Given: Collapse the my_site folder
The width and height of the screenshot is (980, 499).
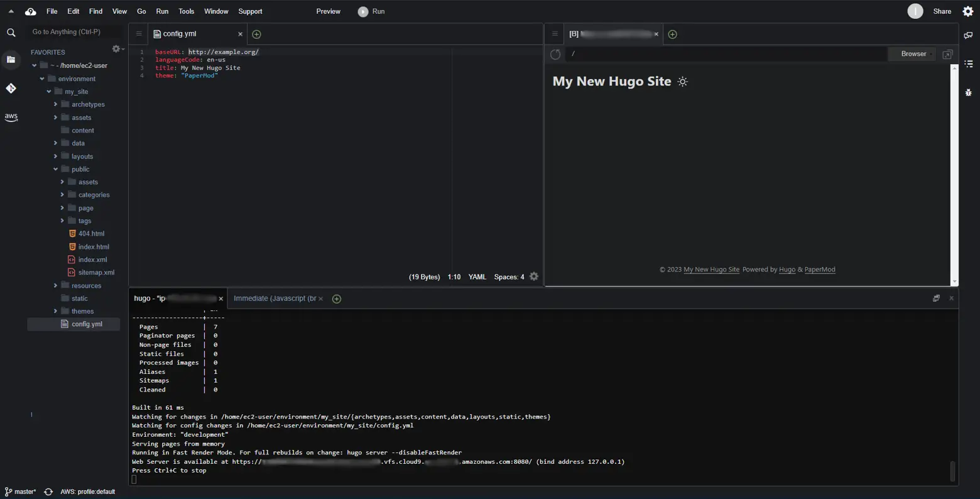Looking at the screenshot, I should pyautogui.click(x=49, y=92).
